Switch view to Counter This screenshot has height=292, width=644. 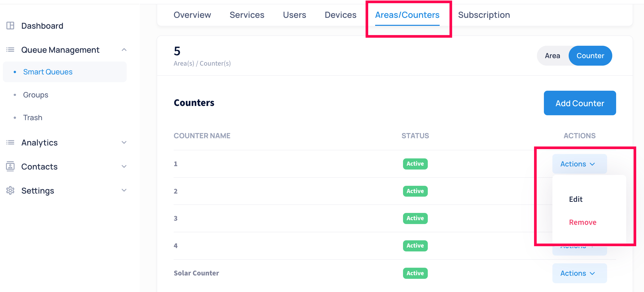[590, 56]
